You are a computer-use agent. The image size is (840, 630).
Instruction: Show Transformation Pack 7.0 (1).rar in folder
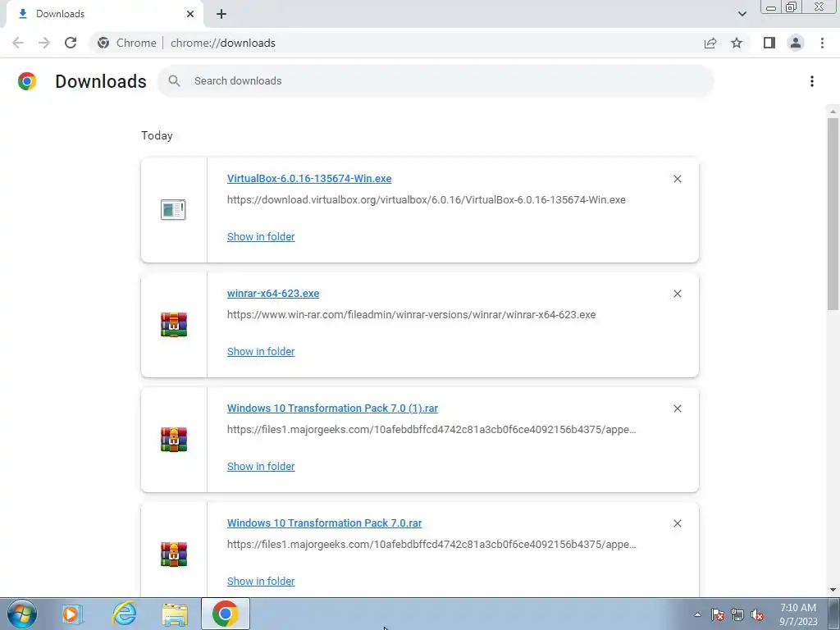tap(261, 467)
